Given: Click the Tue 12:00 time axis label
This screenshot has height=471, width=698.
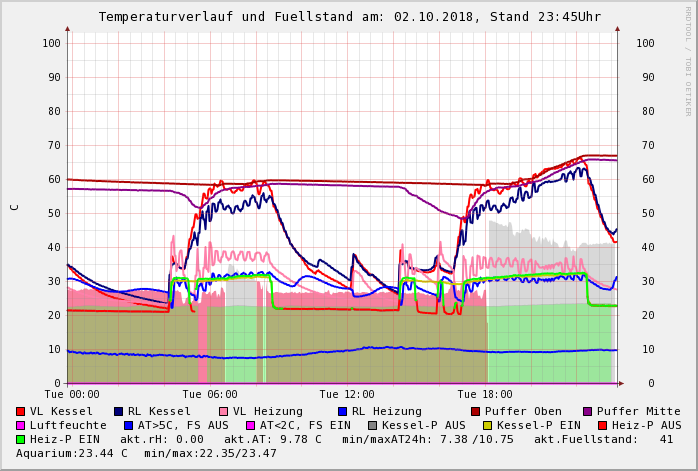Looking at the screenshot, I should click(x=347, y=394).
